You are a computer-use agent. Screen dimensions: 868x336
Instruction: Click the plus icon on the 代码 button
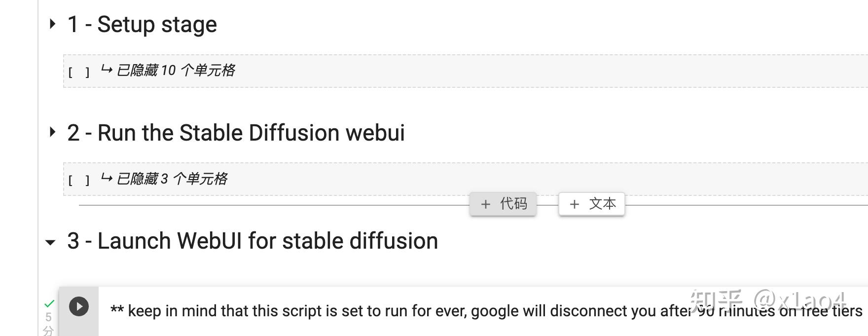[x=486, y=203]
